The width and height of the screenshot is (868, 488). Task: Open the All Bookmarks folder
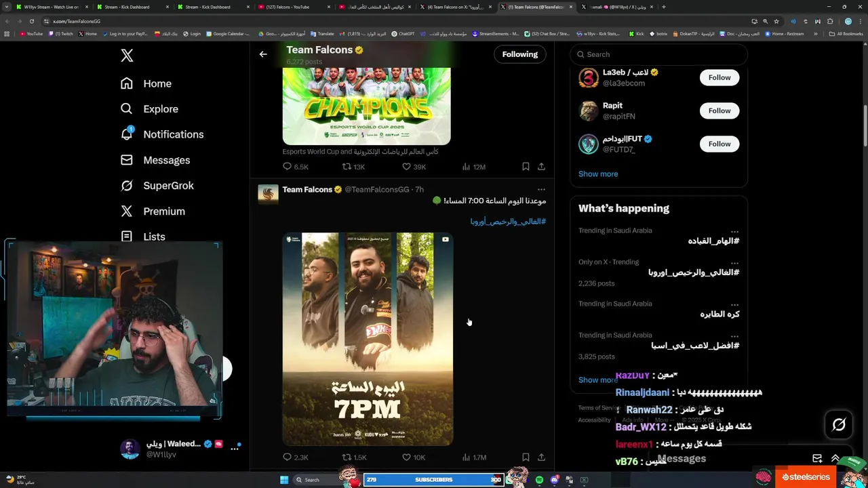tap(846, 33)
